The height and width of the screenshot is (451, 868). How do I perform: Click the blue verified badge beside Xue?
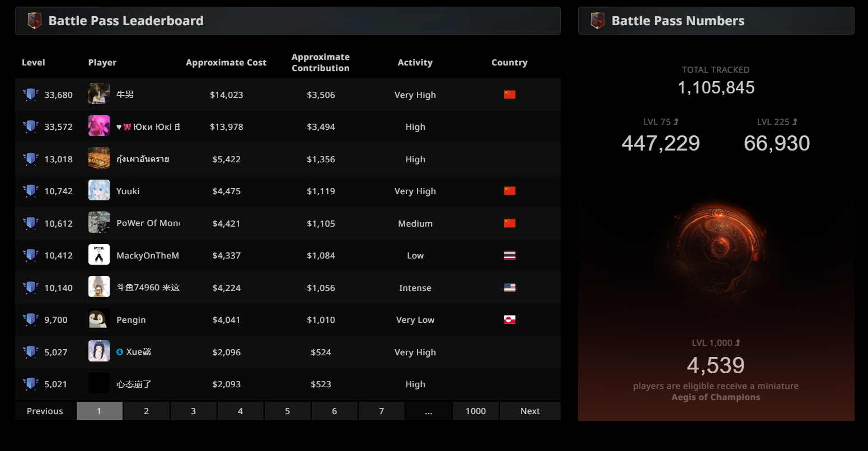pos(120,352)
